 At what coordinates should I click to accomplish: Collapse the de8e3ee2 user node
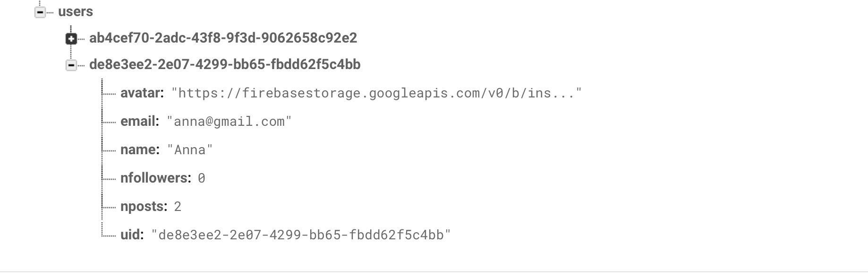[71, 65]
